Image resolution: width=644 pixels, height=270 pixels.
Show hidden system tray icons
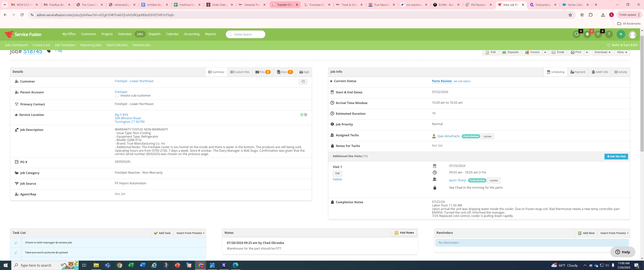point(585,265)
